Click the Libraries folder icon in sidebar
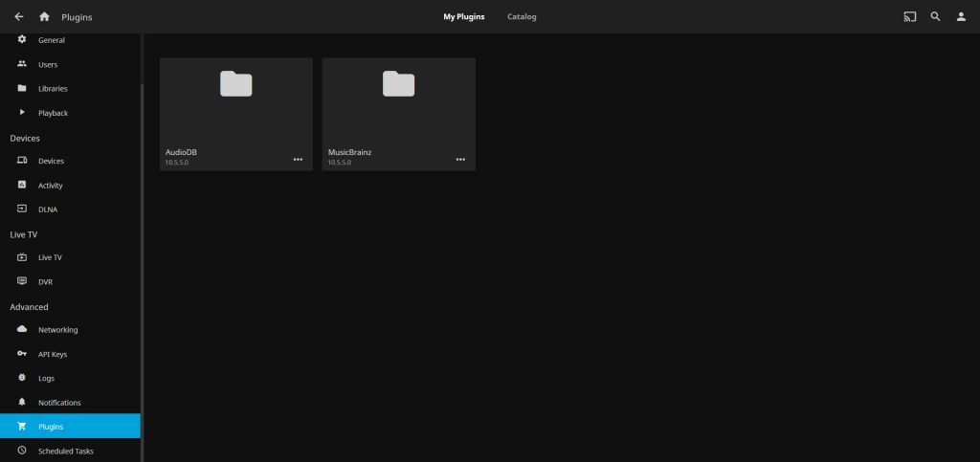Image resolution: width=980 pixels, height=462 pixels. [22, 88]
